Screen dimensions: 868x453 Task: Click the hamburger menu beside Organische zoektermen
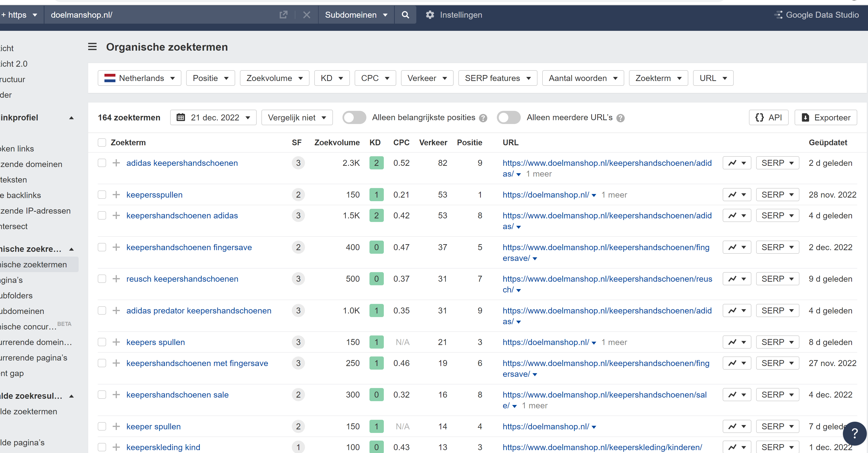[92, 47]
